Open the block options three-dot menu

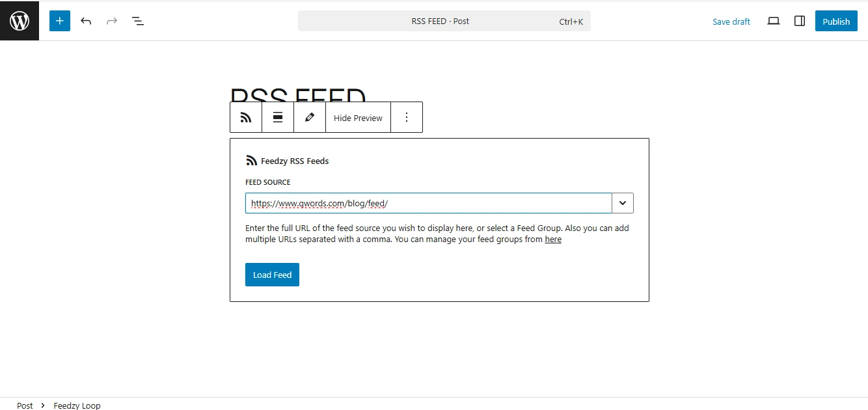click(x=407, y=117)
